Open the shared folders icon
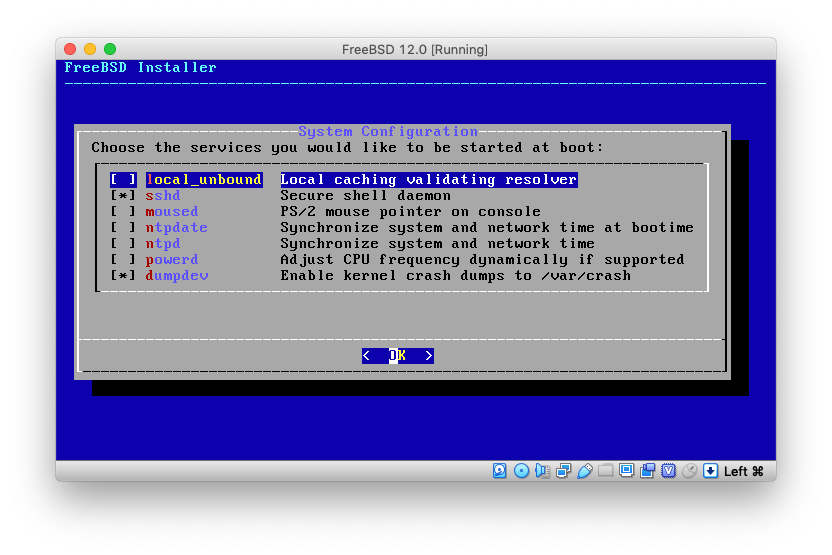This screenshot has height=555, width=832. 606,471
